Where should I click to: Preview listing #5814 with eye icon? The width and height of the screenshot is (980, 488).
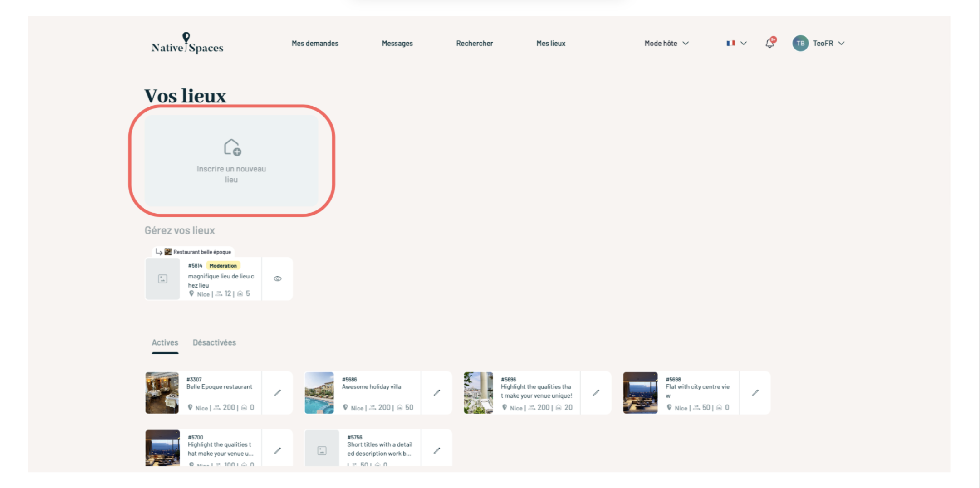(x=277, y=278)
